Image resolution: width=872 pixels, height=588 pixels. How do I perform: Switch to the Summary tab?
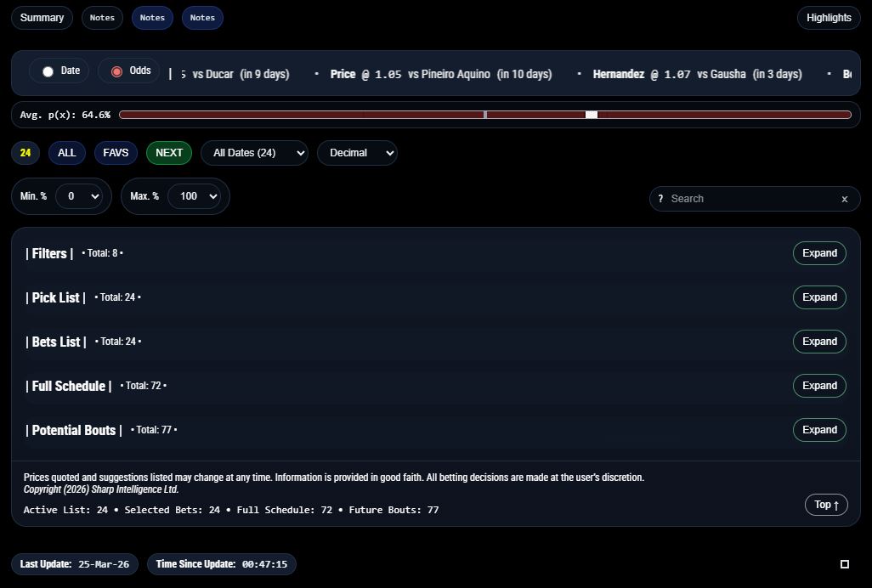42,18
